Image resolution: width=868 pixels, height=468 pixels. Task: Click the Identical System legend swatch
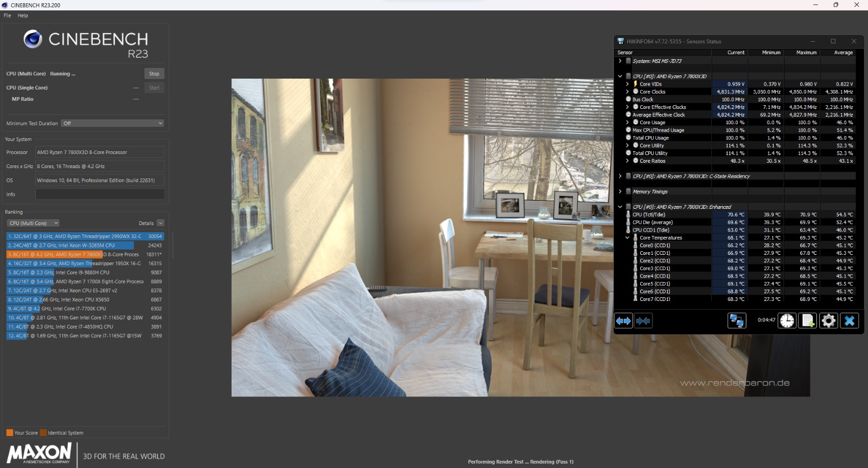click(x=43, y=433)
